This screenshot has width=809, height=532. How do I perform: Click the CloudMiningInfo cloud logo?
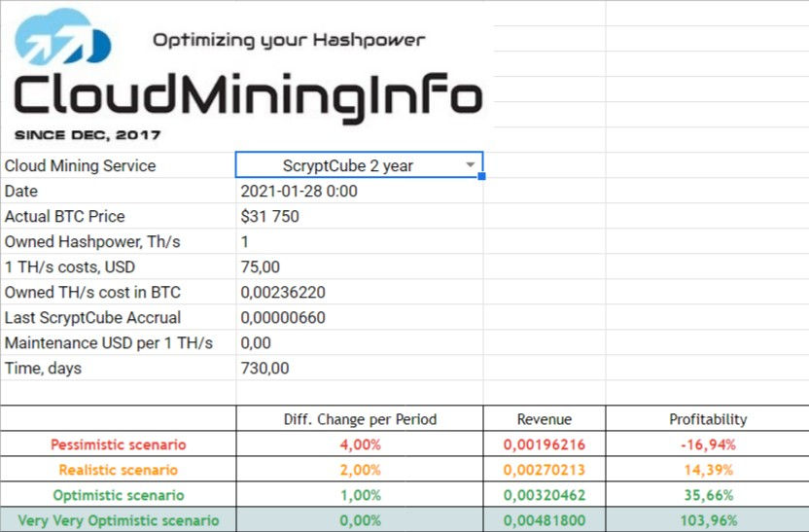point(63,37)
